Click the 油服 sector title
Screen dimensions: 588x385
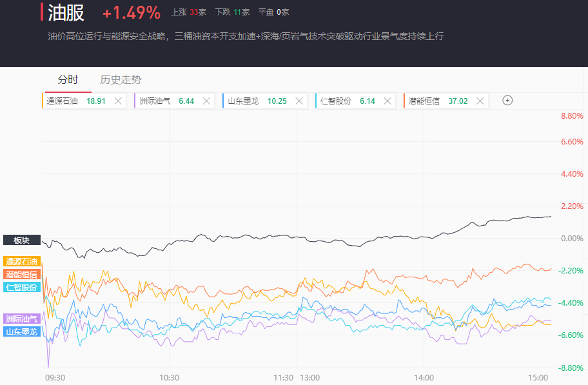coord(66,12)
